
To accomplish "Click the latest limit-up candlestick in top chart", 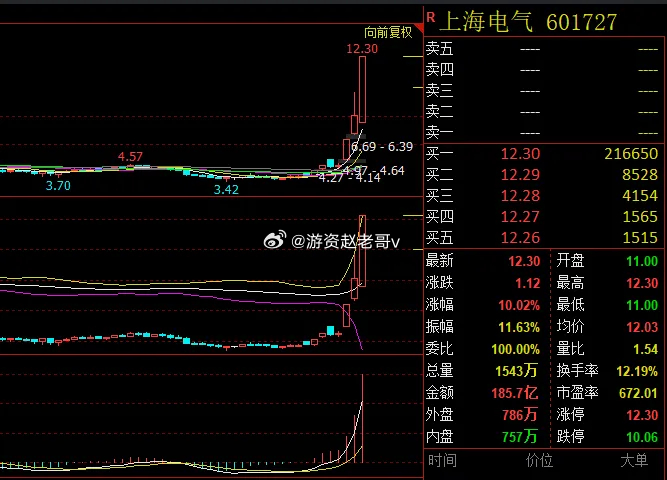I will [x=362, y=90].
